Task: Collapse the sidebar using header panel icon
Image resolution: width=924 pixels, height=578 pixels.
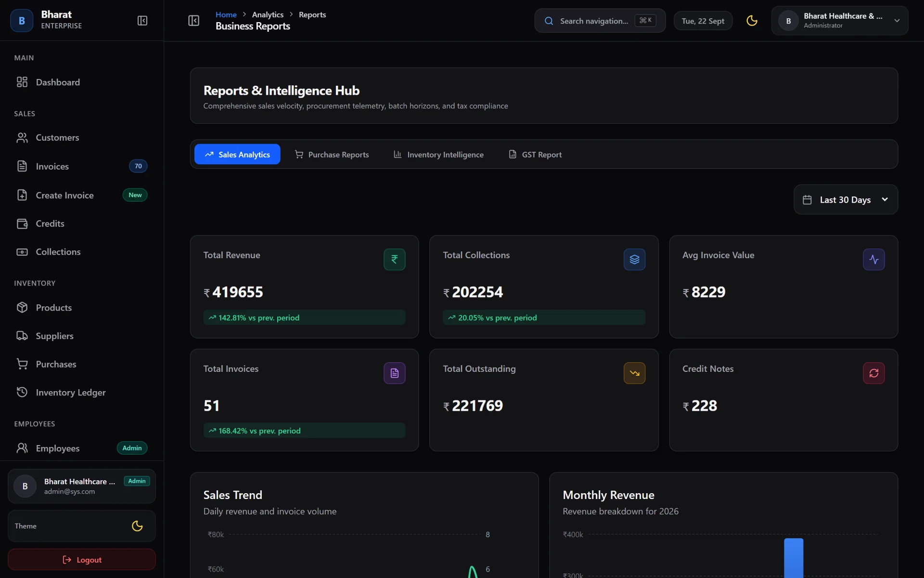Action: pos(193,21)
